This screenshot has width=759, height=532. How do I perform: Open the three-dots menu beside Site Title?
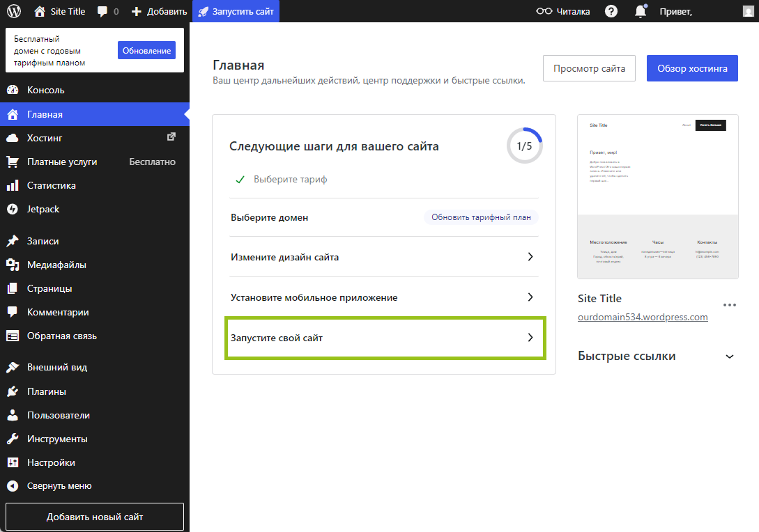(x=730, y=305)
